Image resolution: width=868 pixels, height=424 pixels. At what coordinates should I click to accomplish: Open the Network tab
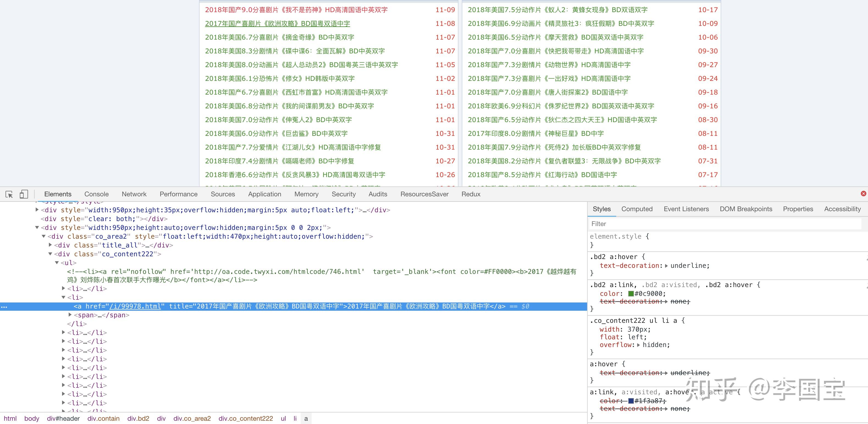point(134,194)
